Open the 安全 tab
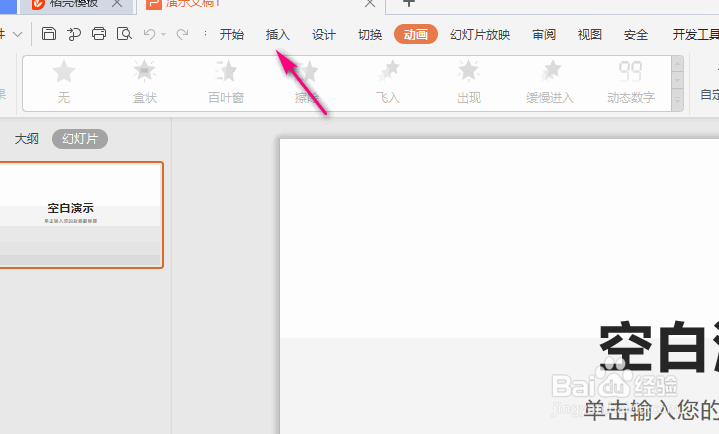This screenshot has width=719, height=434. [636, 34]
